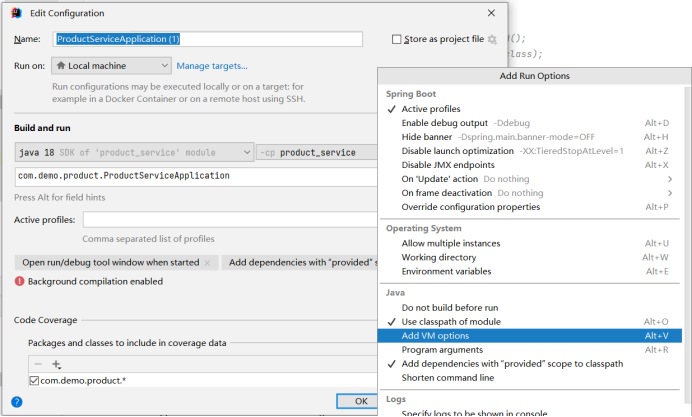Select Environment variables option

pyautogui.click(x=530, y=271)
